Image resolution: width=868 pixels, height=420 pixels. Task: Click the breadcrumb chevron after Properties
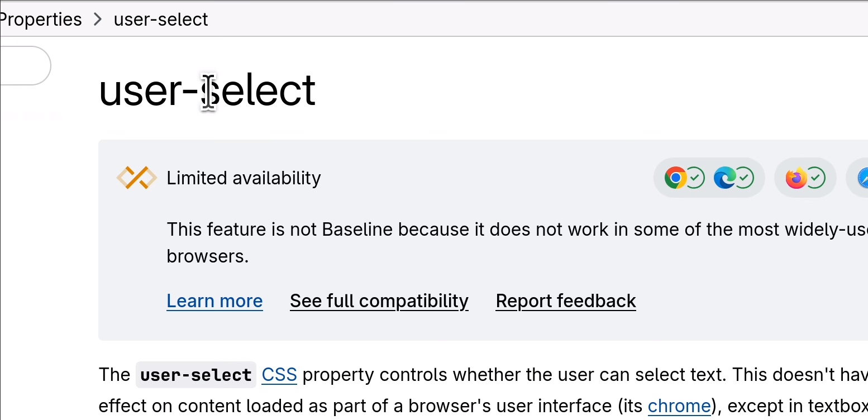pos(98,18)
